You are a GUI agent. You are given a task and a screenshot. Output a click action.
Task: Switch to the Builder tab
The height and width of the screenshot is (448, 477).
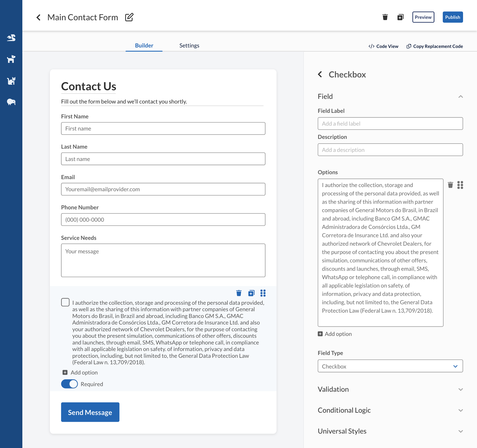[x=144, y=45]
